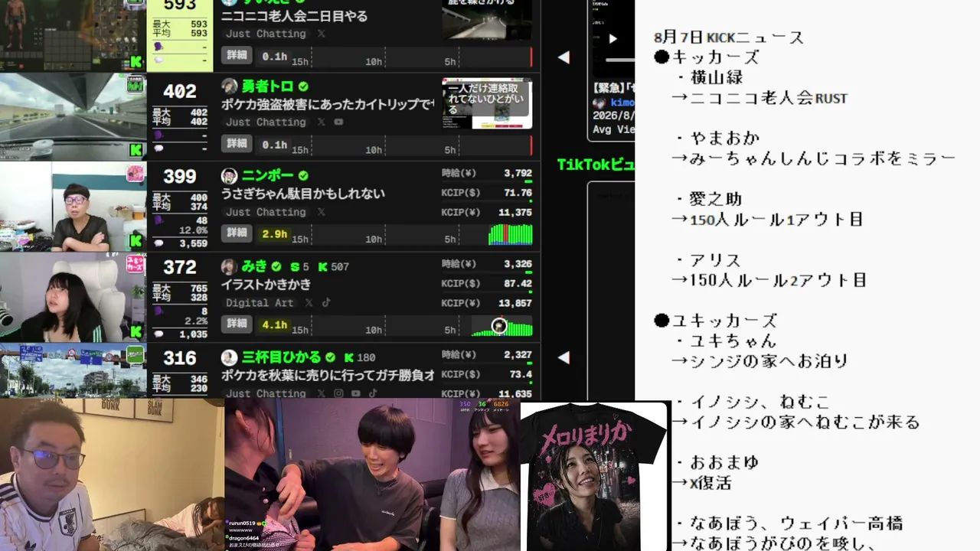Open the dark road thumbnail in top row
This screenshot has height=551, width=980.
pos(487,19)
